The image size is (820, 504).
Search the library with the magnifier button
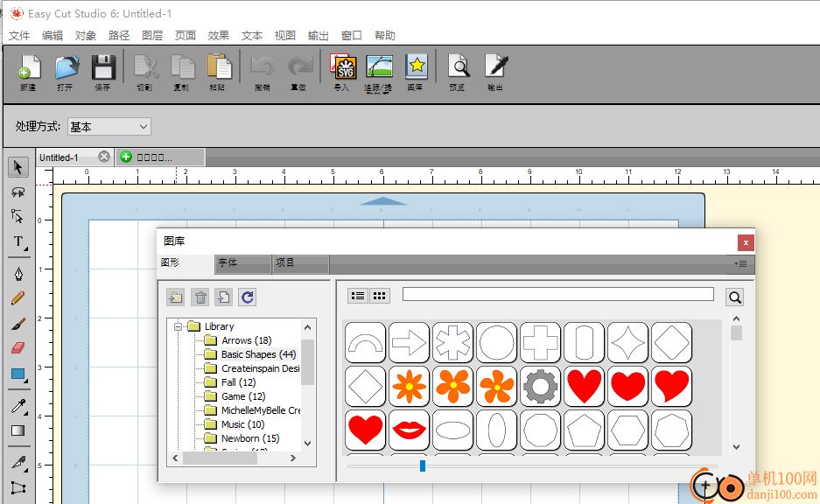735,297
